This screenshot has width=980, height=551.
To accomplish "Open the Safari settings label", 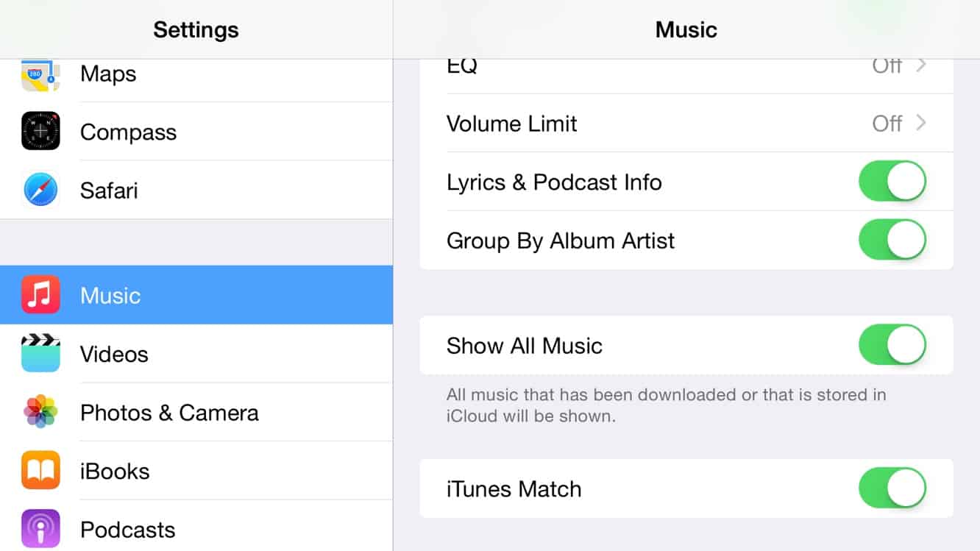I will tap(109, 191).
